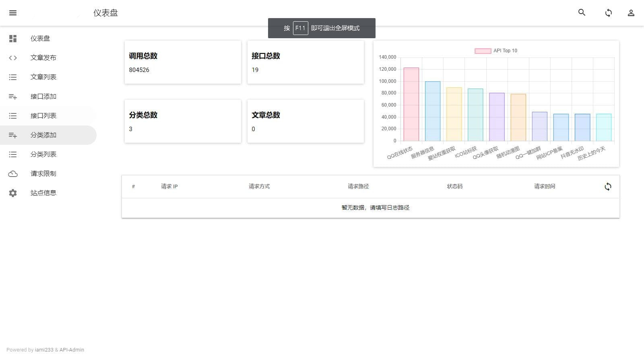The width and height of the screenshot is (644, 362).
Task: Click the refresh icon in top bar
Action: click(x=608, y=13)
